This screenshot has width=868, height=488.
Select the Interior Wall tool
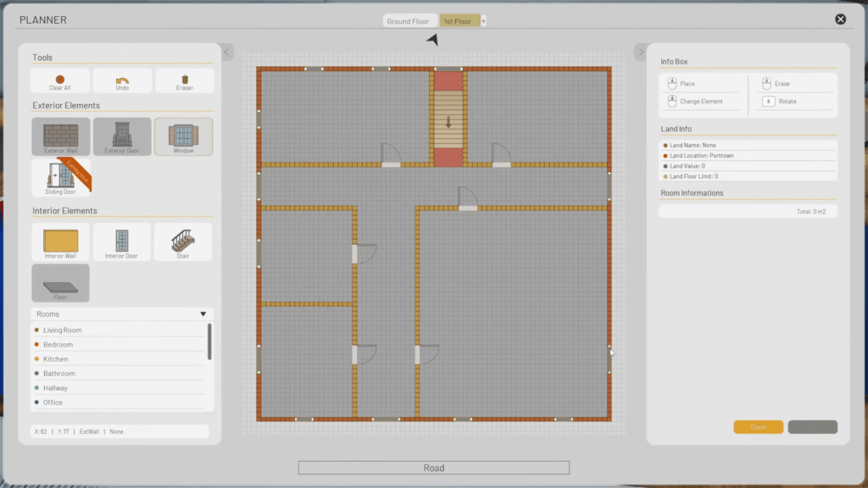coord(59,241)
